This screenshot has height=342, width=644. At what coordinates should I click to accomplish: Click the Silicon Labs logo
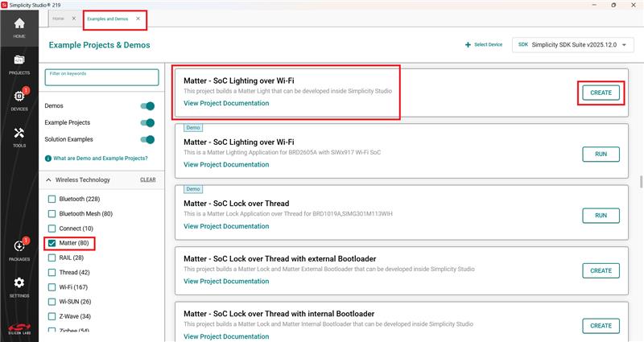(19, 329)
